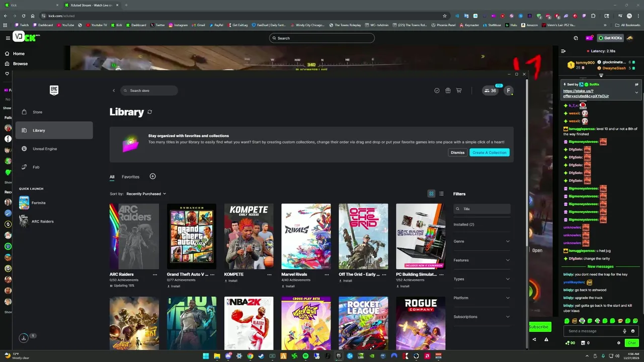Screen dimensions: 644x362
Task: Switch library to list view
Action: coord(441,194)
